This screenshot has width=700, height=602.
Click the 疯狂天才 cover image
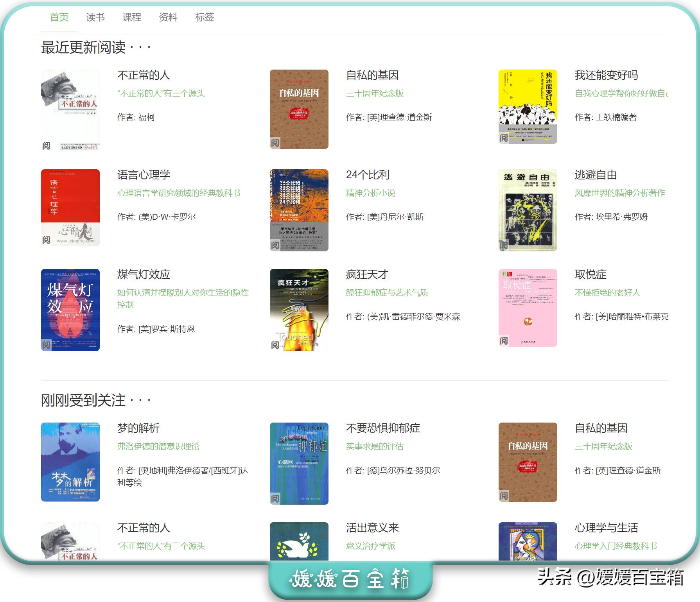coord(299,310)
